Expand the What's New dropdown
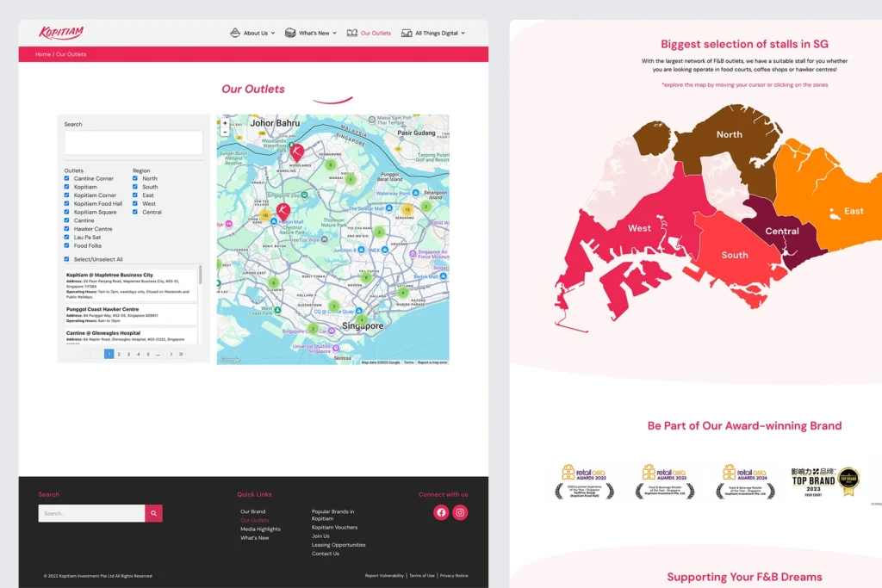Screen dimensions: 882x588 pos(311,34)
